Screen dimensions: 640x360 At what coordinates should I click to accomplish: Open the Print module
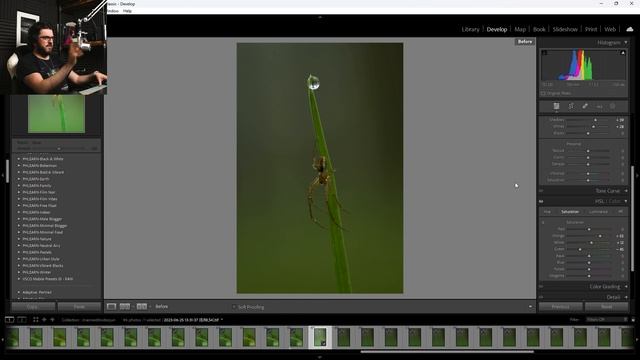[591, 29]
